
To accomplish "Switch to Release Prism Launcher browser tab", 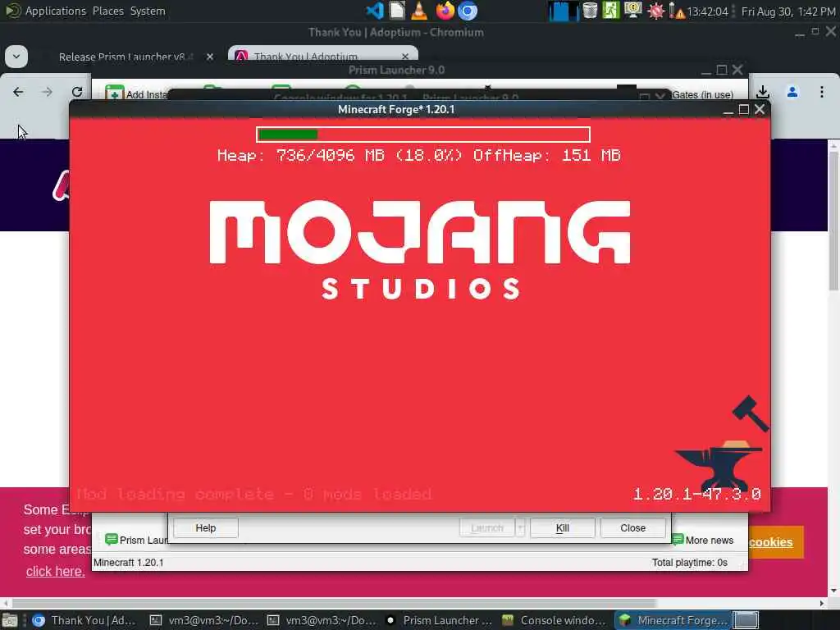I will click(x=123, y=57).
